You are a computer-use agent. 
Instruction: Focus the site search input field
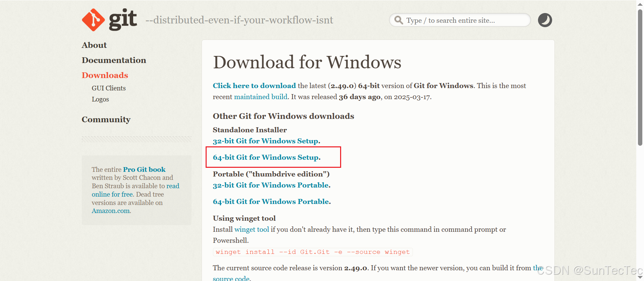[460, 20]
